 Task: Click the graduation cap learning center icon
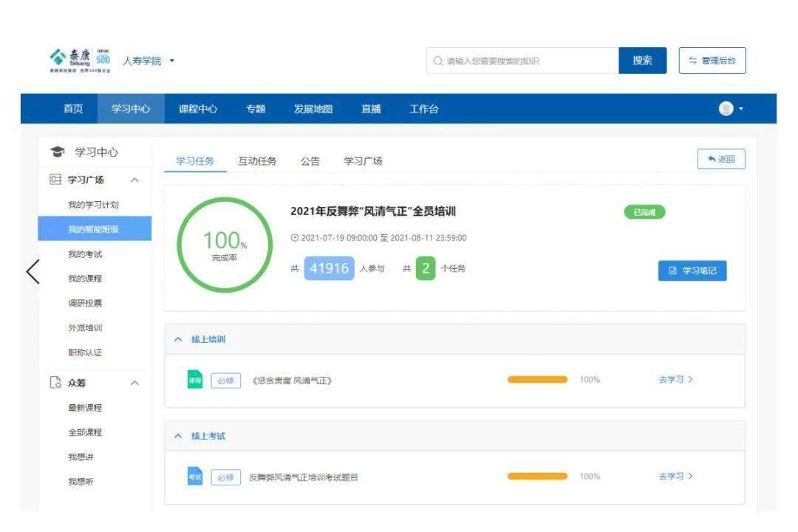tap(56, 152)
